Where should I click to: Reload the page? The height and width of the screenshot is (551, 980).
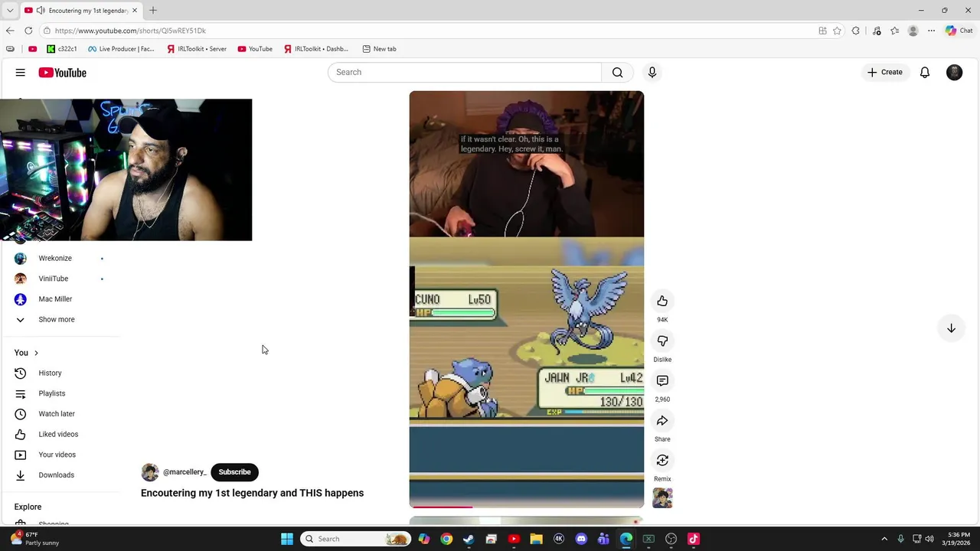28,31
